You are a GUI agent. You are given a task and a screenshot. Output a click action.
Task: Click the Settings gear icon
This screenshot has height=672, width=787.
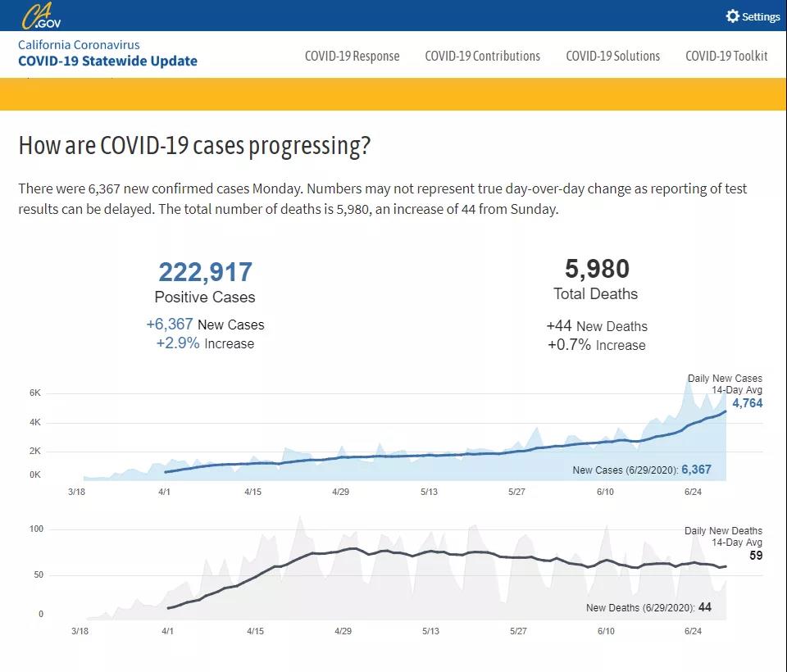pos(733,16)
